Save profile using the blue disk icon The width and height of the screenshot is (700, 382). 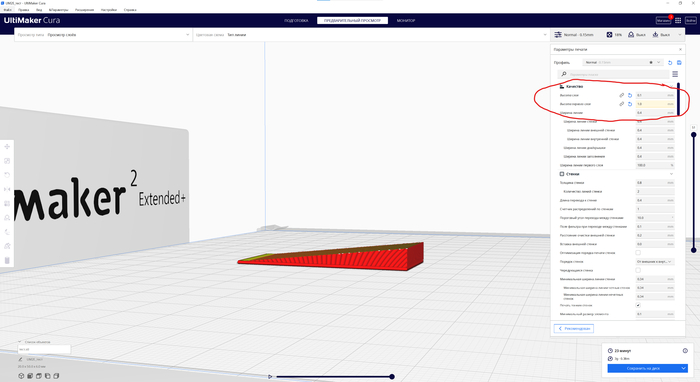(x=679, y=62)
